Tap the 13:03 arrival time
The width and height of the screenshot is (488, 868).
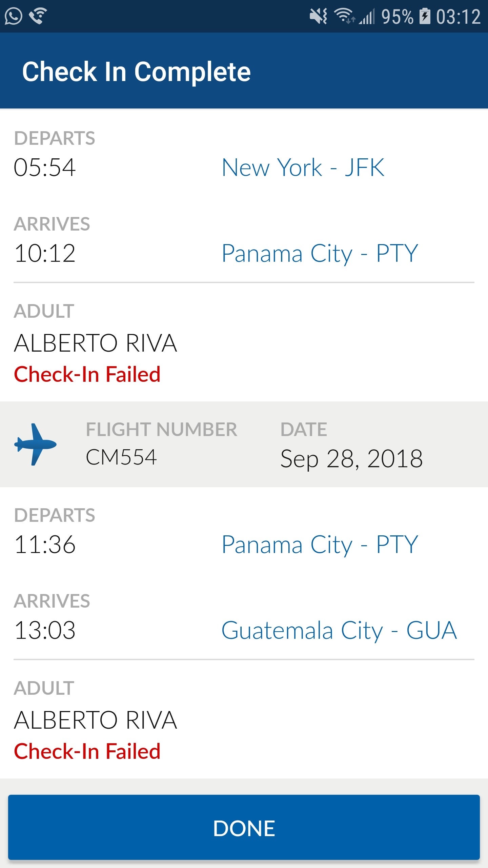tap(45, 630)
